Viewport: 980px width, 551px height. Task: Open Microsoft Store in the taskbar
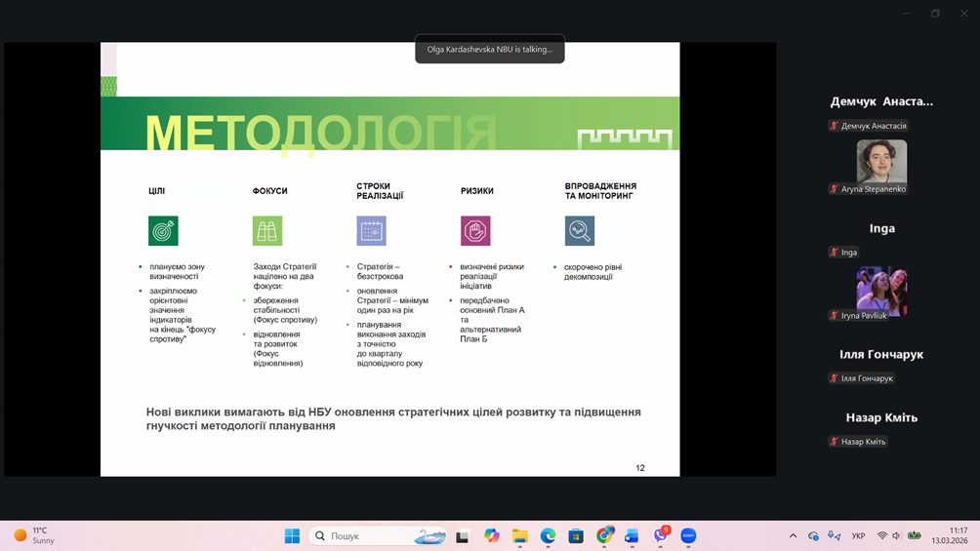pos(576,535)
